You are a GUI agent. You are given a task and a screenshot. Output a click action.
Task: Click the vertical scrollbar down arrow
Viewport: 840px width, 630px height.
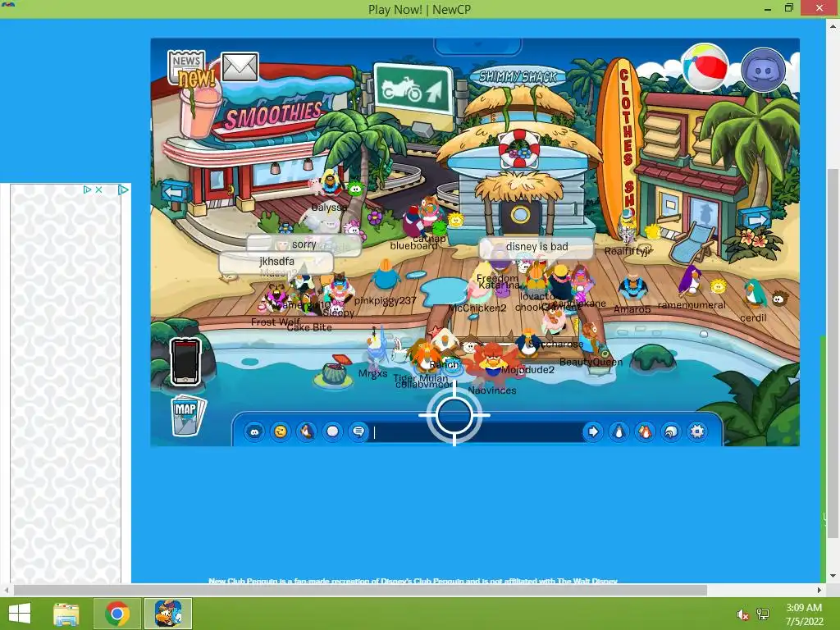[x=833, y=577]
